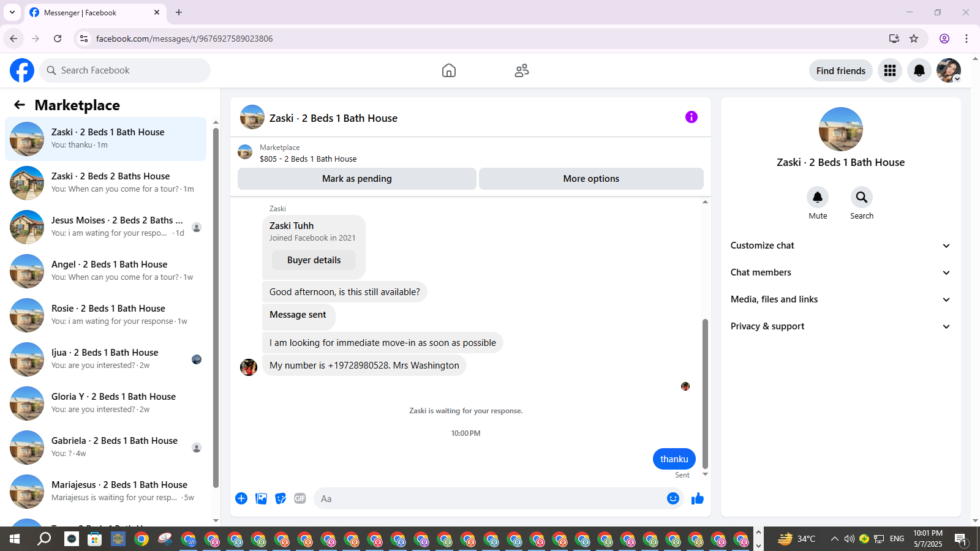Send a thumbs up like
This screenshot has width=980, height=551.
tap(698, 498)
